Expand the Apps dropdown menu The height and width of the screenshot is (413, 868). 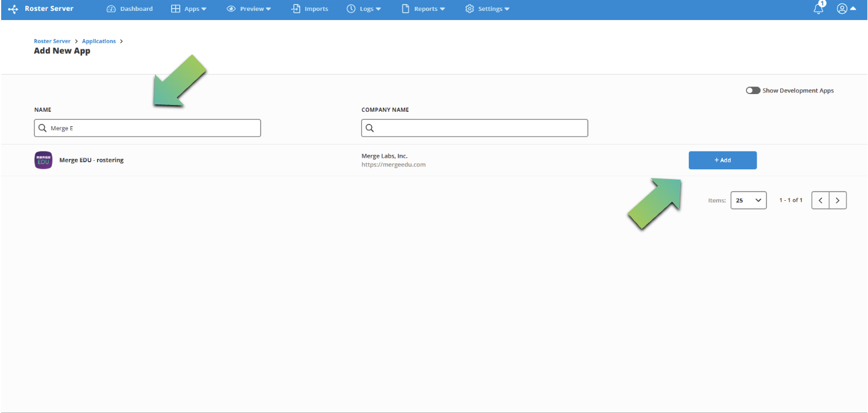click(189, 9)
